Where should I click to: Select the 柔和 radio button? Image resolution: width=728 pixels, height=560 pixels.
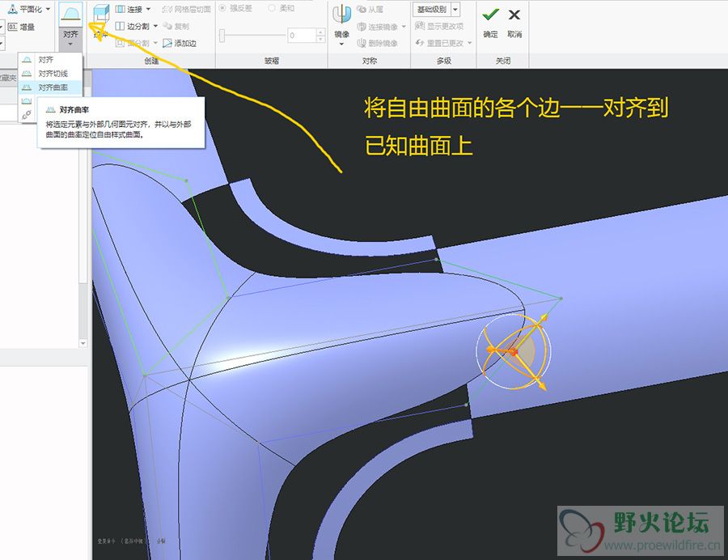[272, 8]
